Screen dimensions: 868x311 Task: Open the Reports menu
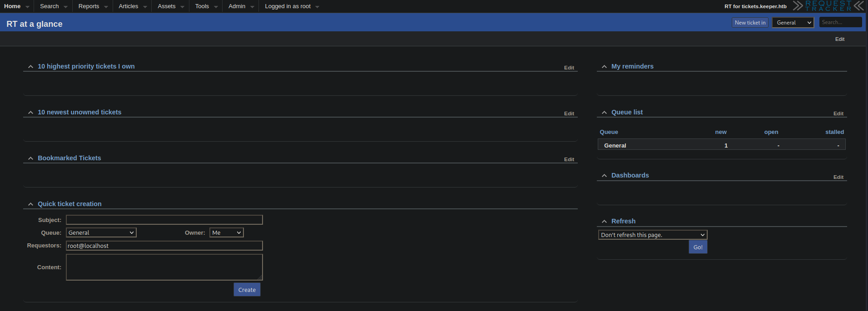coord(89,6)
